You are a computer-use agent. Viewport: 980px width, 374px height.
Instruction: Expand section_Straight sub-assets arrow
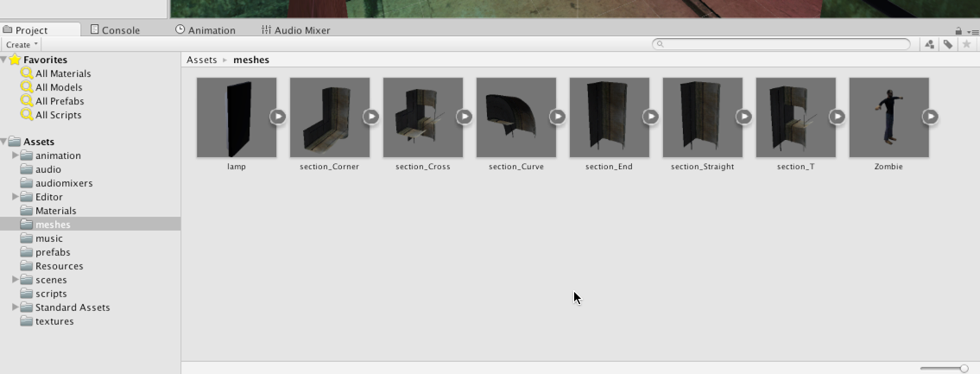pos(743,117)
